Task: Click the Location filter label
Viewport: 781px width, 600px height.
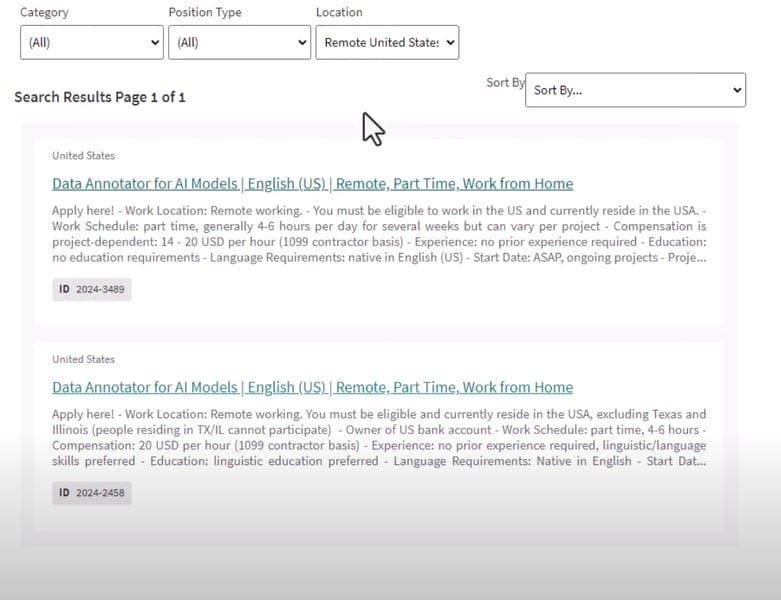Action: tap(339, 12)
